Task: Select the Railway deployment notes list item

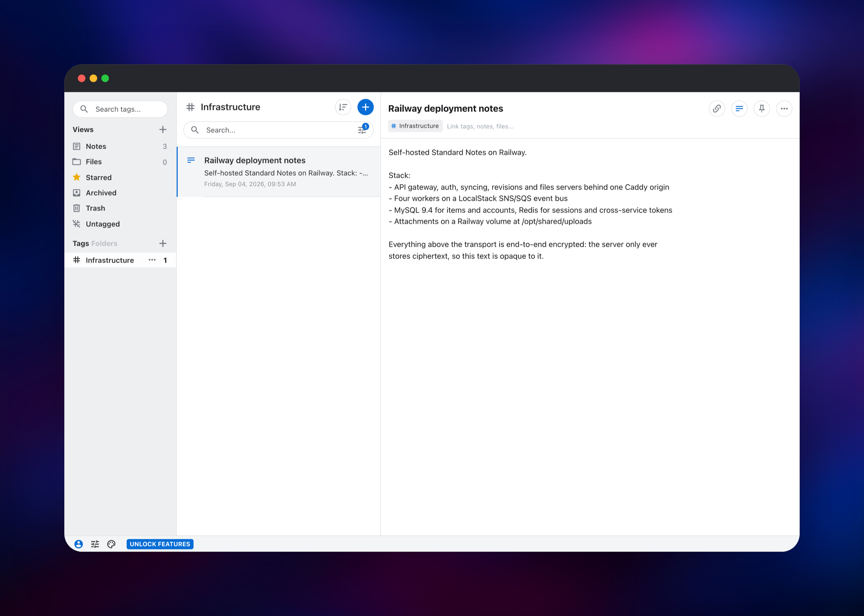Action: 279,172
